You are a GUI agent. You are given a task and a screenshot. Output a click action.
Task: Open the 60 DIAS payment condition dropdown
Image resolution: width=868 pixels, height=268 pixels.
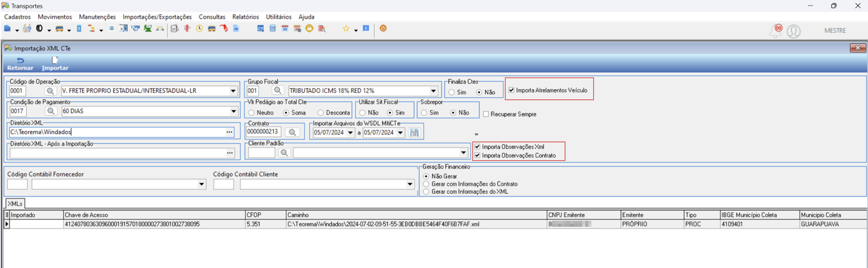tap(233, 112)
